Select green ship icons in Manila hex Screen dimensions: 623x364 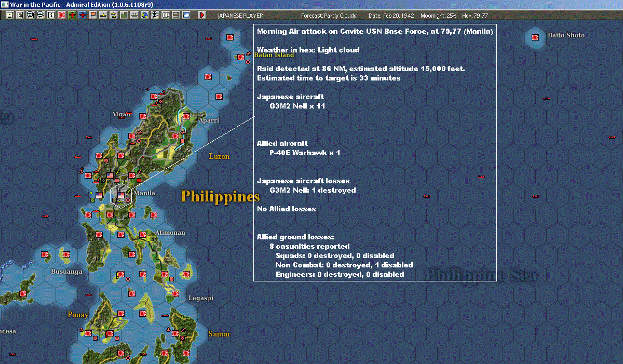click(120, 203)
